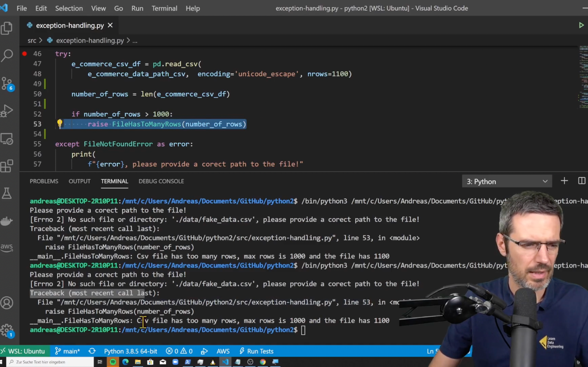Click the Visual Studio Code taskbar icon
The width and height of the screenshot is (588, 367).
coord(225,362)
